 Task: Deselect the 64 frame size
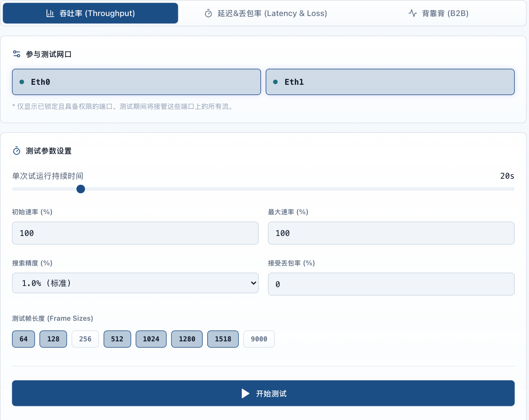click(23, 339)
